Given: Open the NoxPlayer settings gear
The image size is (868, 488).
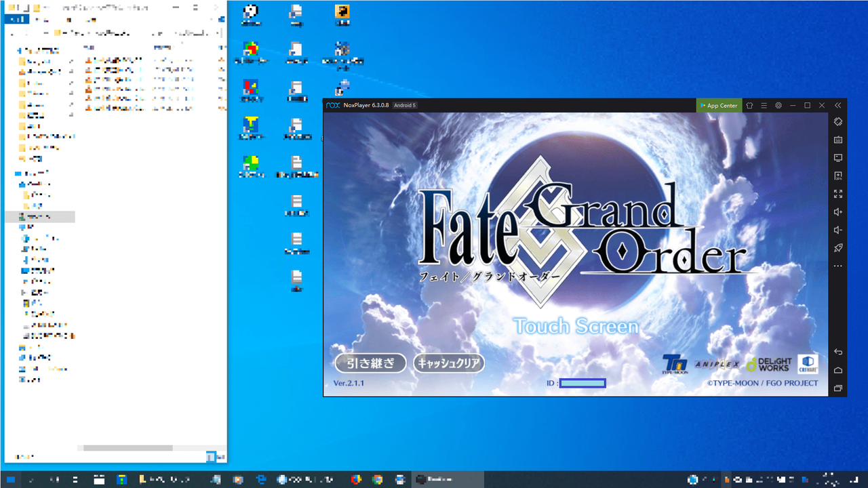Looking at the screenshot, I should coord(778,106).
